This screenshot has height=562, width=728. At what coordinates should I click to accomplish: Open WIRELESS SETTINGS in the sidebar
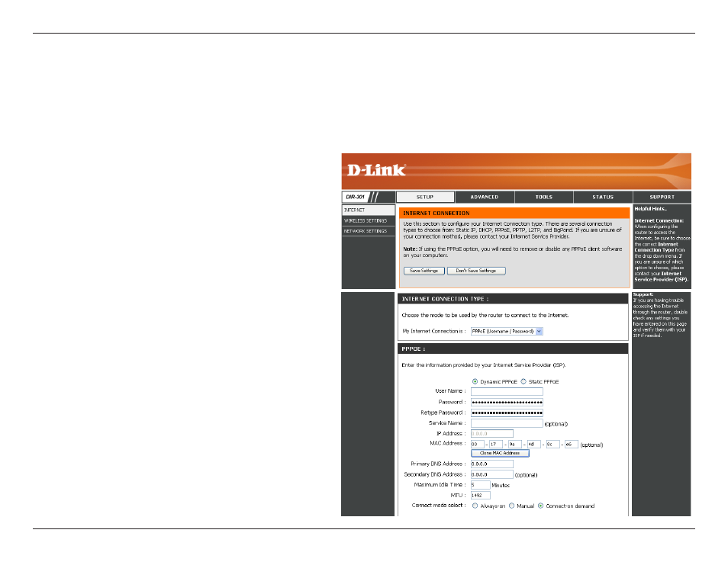[x=368, y=221]
